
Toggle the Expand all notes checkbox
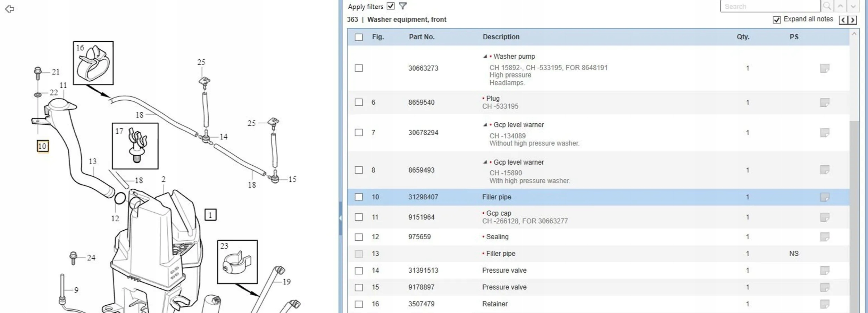pos(777,20)
